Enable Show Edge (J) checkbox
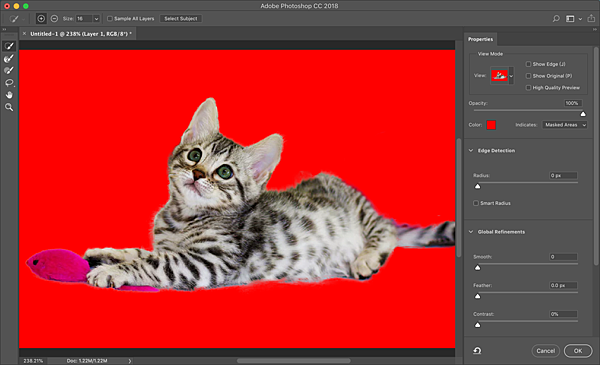The height and width of the screenshot is (365, 600). coord(528,64)
